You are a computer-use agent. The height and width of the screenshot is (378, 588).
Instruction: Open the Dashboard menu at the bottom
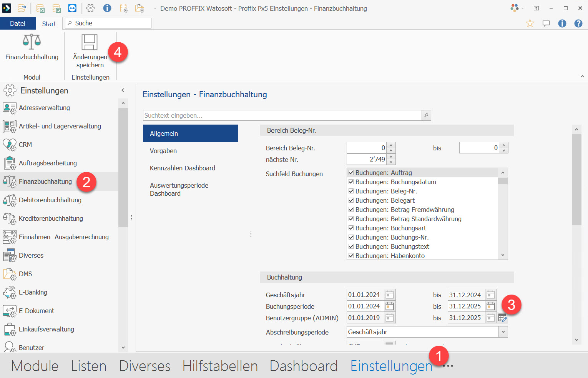pyautogui.click(x=304, y=366)
